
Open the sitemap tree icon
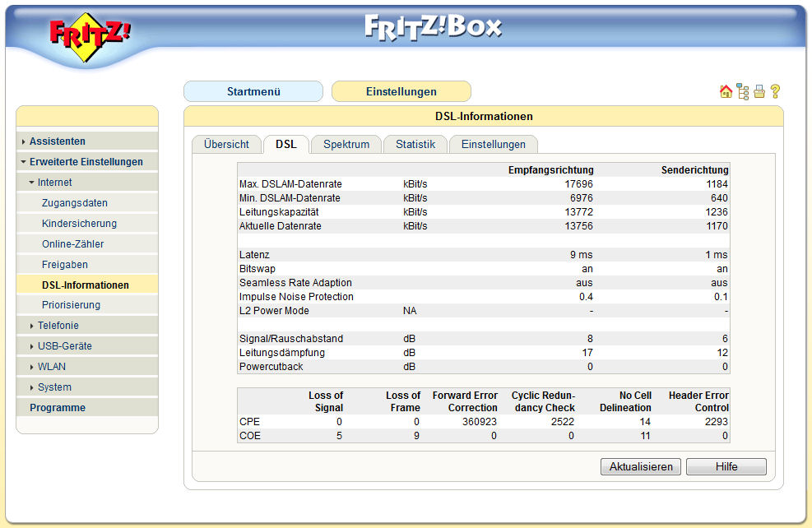point(742,92)
